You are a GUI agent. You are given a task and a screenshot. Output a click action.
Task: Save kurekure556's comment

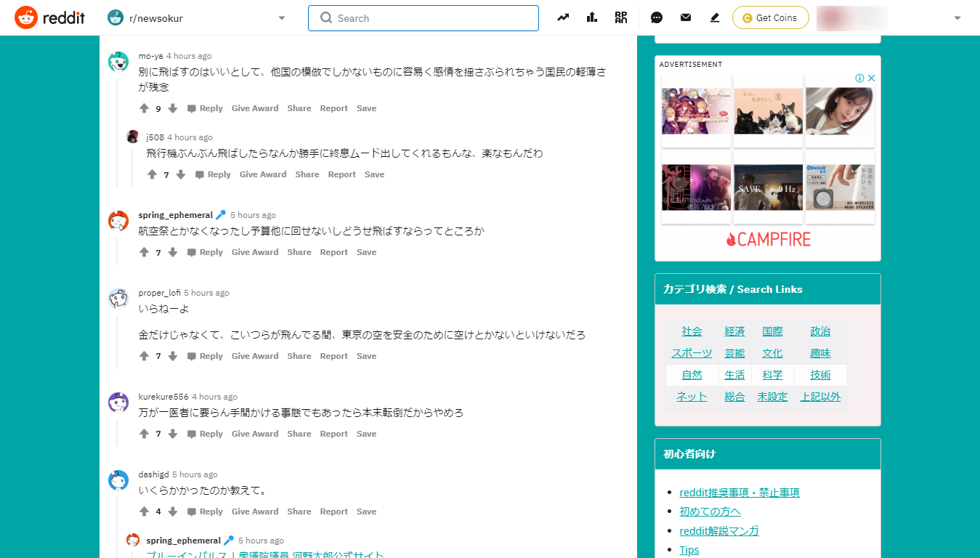coord(366,434)
